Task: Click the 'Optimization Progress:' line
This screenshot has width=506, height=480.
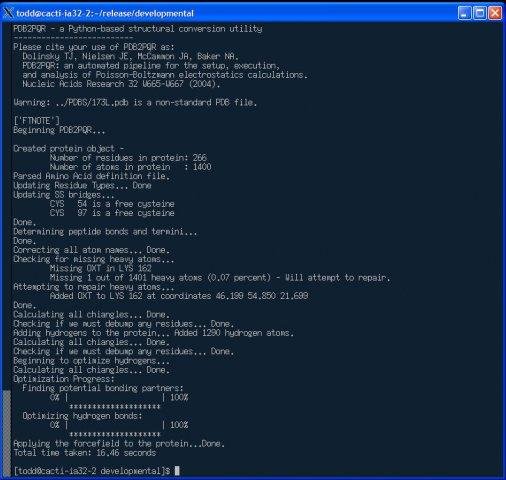Action: click(64, 379)
